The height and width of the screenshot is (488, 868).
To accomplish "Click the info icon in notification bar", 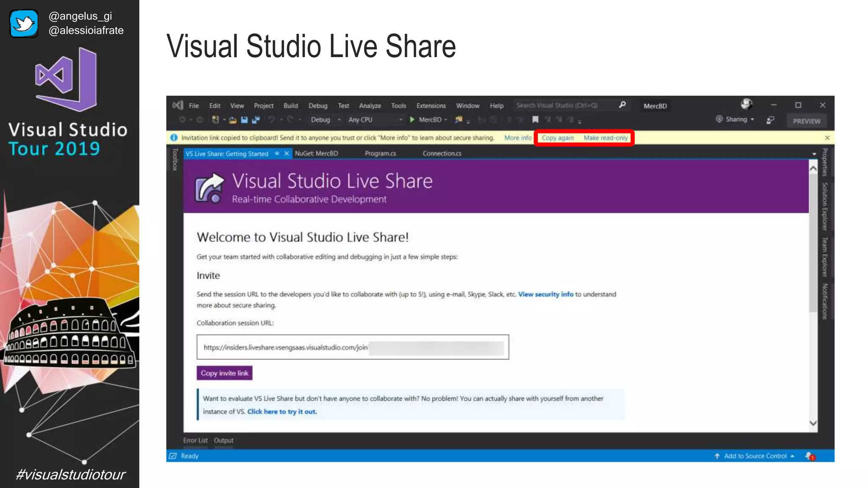I will [174, 138].
